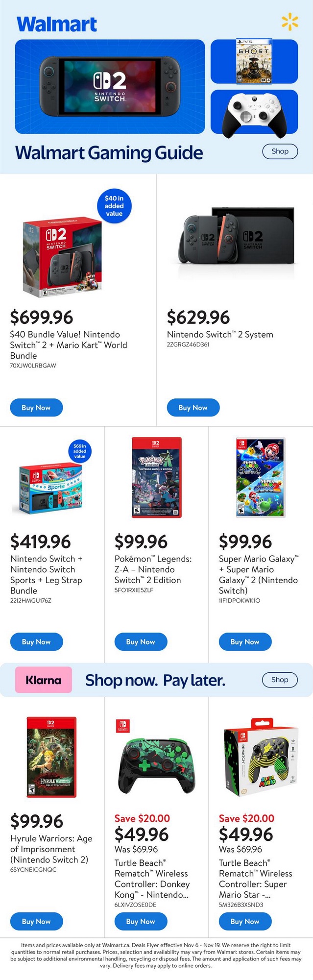
Task: Buy Now for Super Mario Star controller
Action: pyautogui.click(x=245, y=921)
